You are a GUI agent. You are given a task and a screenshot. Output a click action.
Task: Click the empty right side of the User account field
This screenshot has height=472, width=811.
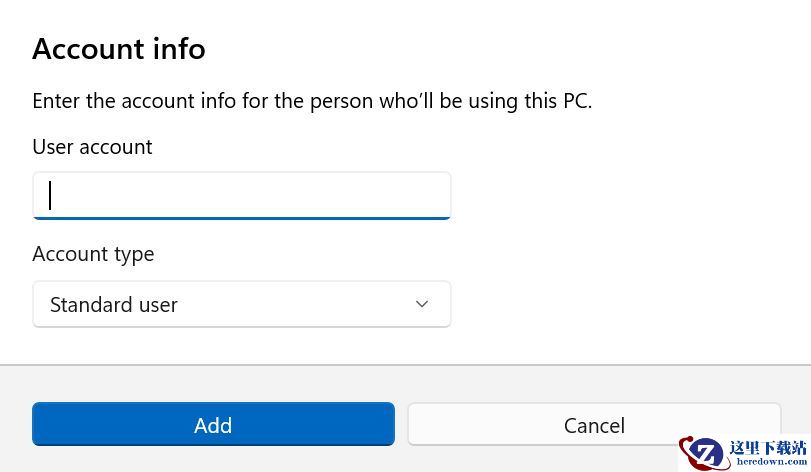coord(380,195)
